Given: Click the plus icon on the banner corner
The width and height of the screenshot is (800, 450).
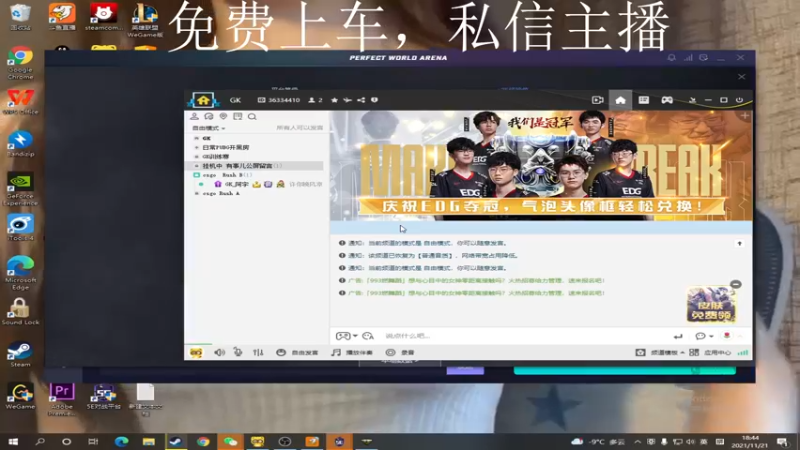Looking at the screenshot, I should click(745, 116).
